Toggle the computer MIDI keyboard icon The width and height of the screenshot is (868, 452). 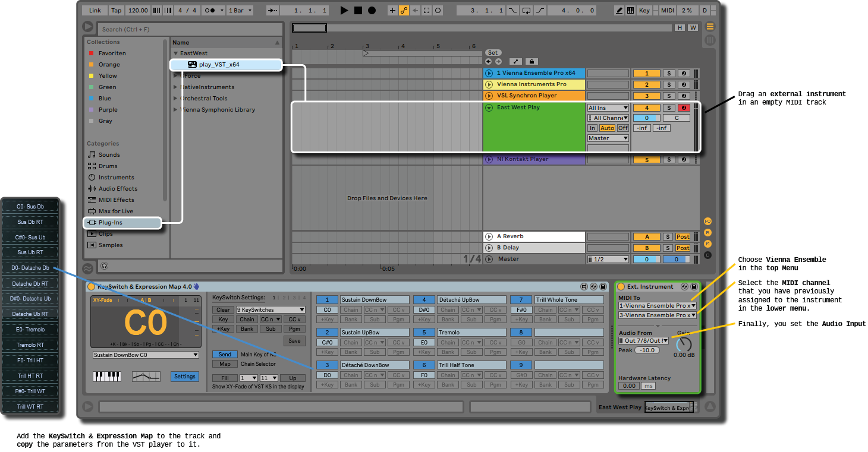click(x=630, y=10)
